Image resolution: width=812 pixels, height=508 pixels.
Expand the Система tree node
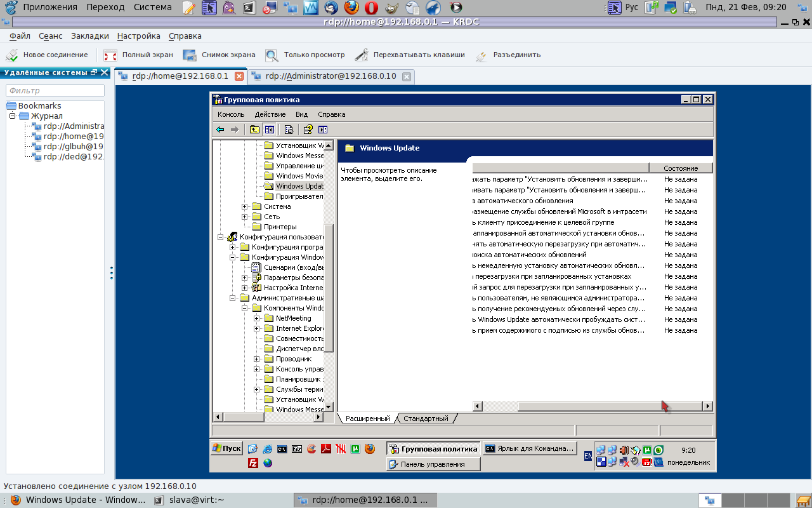[x=245, y=206]
